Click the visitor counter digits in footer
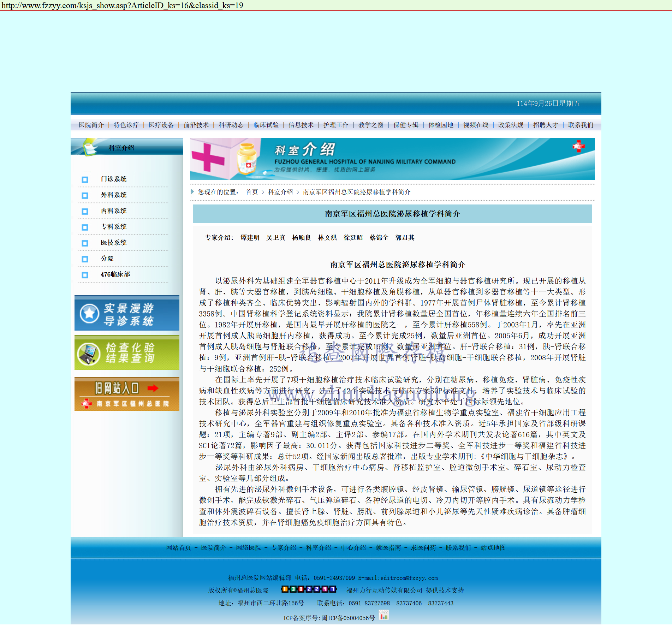The height and width of the screenshot is (629, 672). tap(309, 589)
